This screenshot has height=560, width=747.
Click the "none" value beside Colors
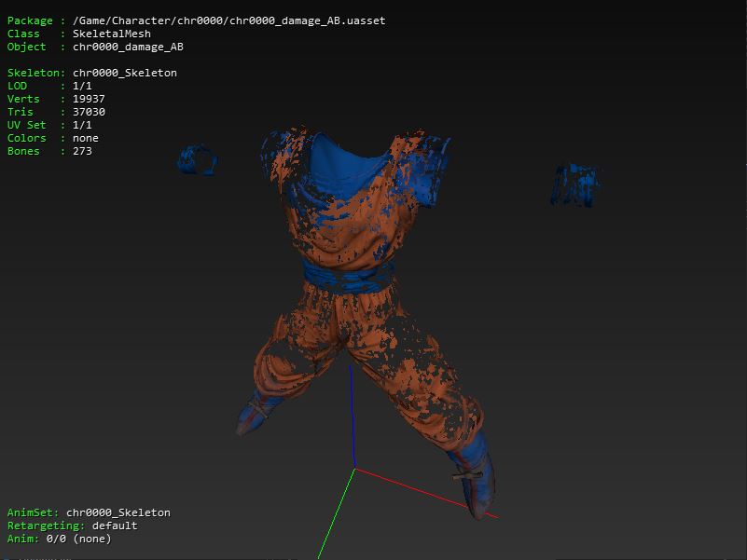(85, 138)
